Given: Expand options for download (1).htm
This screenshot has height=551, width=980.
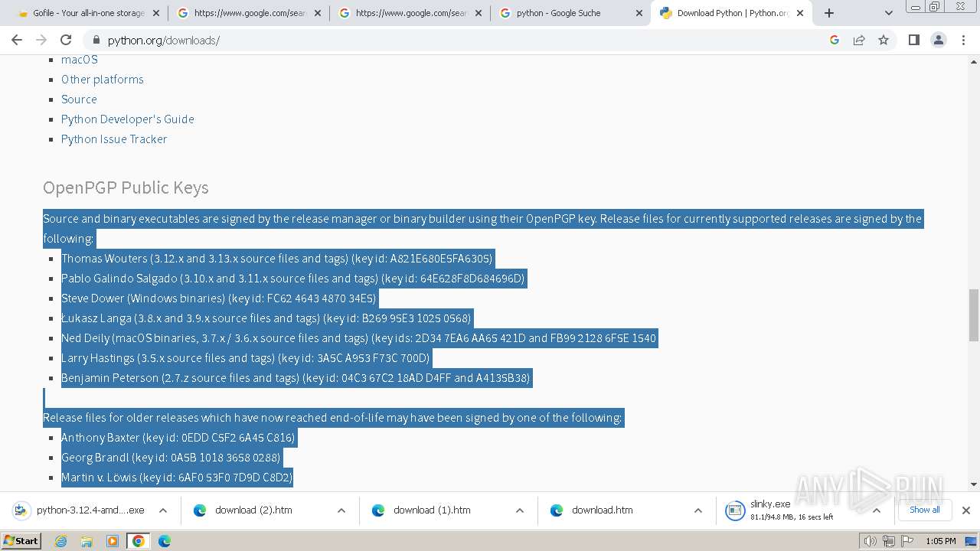Looking at the screenshot, I should 520,510.
